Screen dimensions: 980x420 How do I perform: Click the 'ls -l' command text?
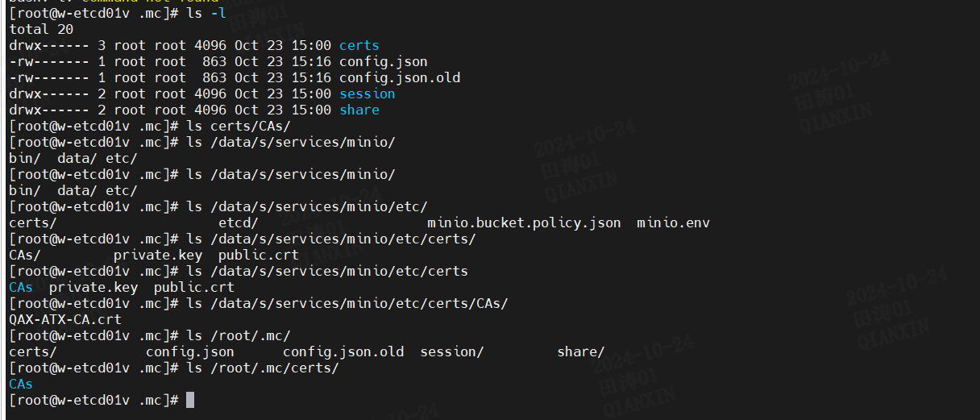coord(206,13)
